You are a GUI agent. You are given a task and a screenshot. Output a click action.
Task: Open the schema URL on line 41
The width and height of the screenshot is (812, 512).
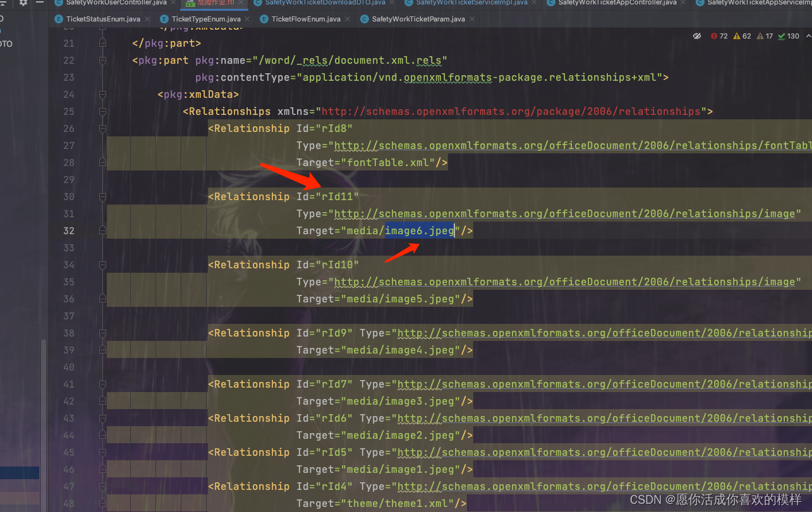(605, 384)
